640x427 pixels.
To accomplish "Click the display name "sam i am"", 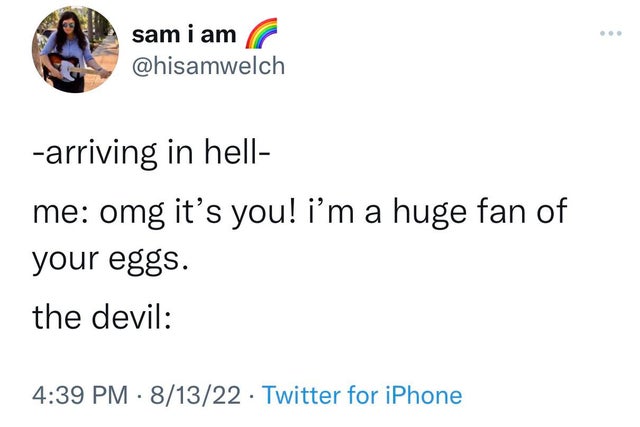I will [x=184, y=35].
